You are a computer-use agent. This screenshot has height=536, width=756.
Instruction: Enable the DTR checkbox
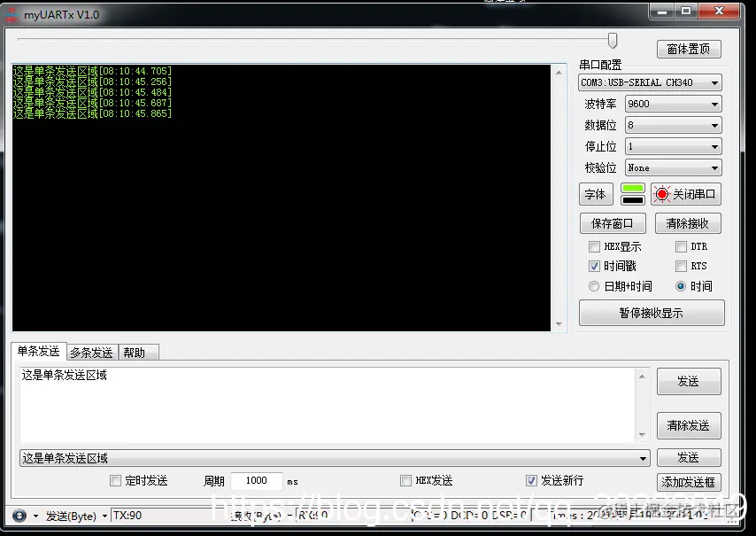pyautogui.click(x=681, y=247)
